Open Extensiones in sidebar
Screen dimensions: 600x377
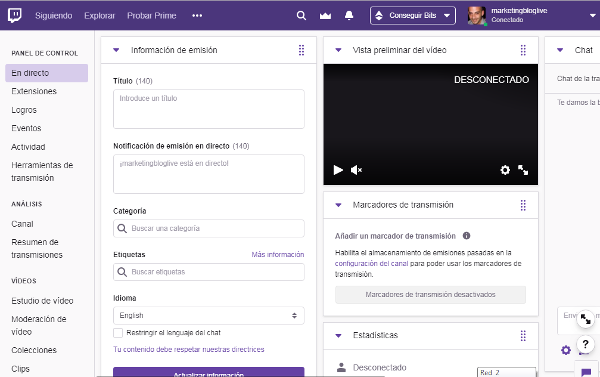point(34,91)
